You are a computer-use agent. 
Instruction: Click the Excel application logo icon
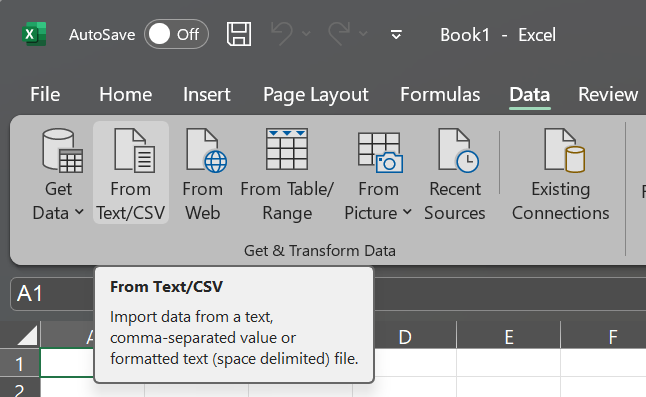(34, 34)
